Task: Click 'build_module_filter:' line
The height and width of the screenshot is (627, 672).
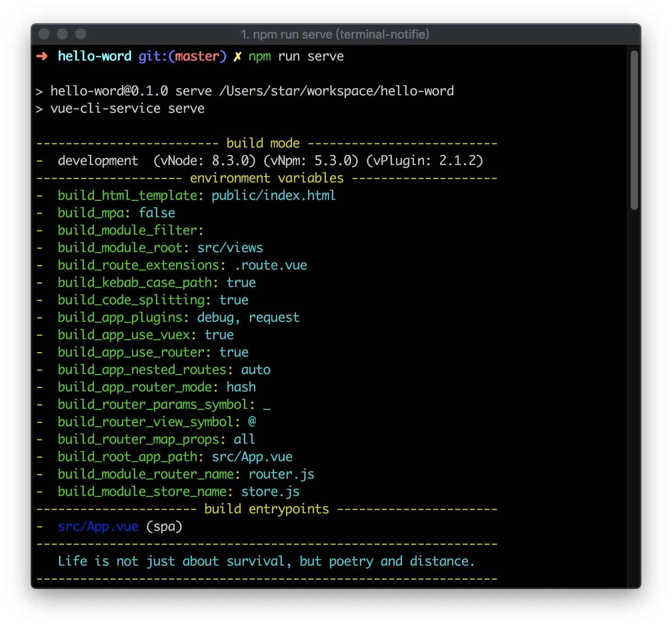Action: (131, 231)
